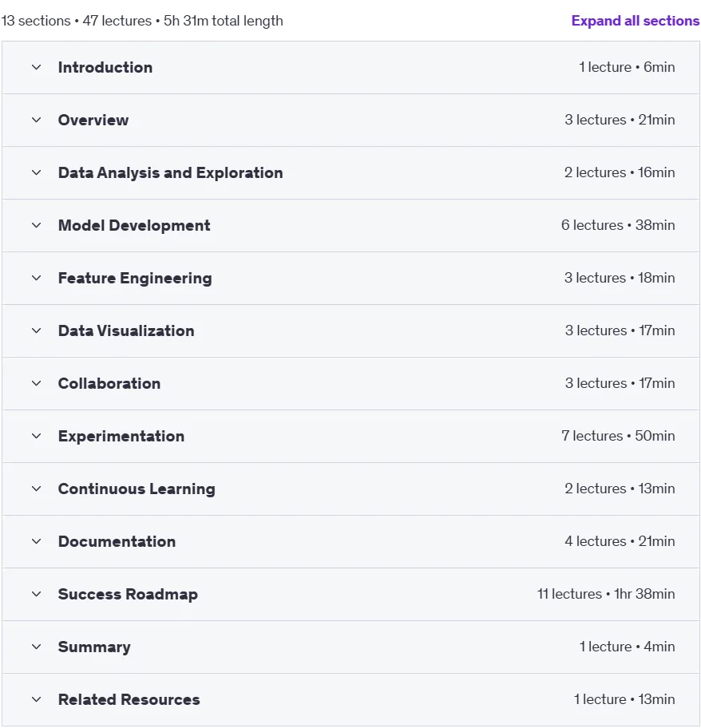Click the Introduction heading text
The image size is (701, 728).
pyautogui.click(x=105, y=67)
